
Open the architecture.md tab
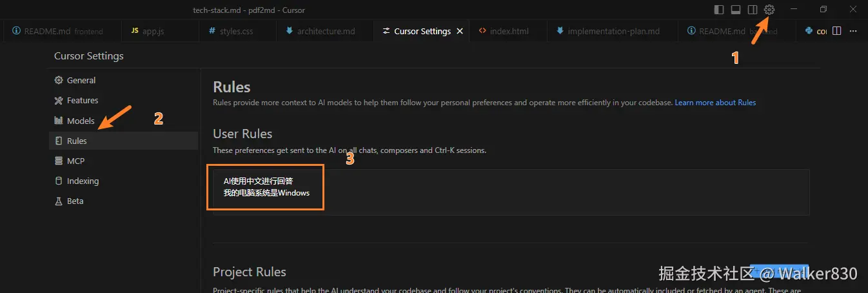[326, 31]
